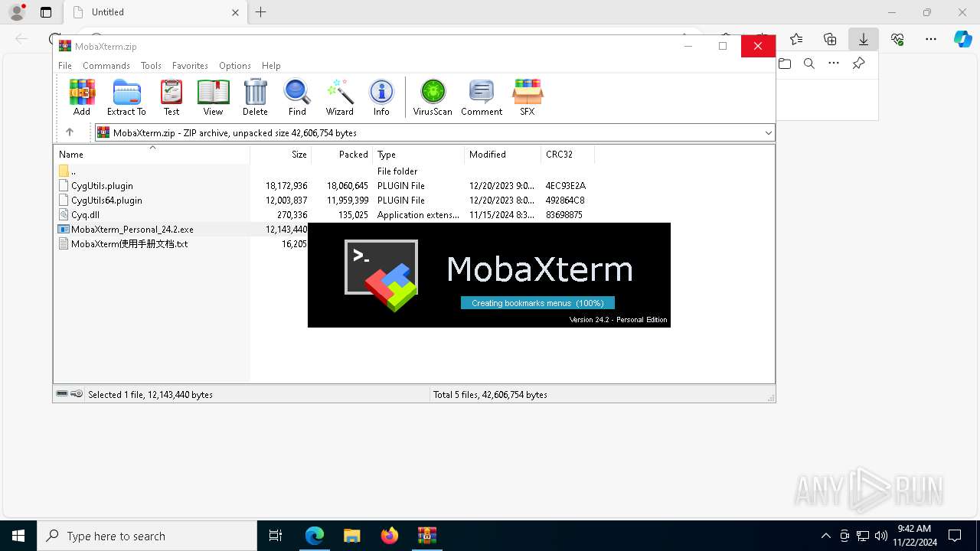The height and width of the screenshot is (551, 980).
Task: Open the File menu
Action: tap(65, 66)
